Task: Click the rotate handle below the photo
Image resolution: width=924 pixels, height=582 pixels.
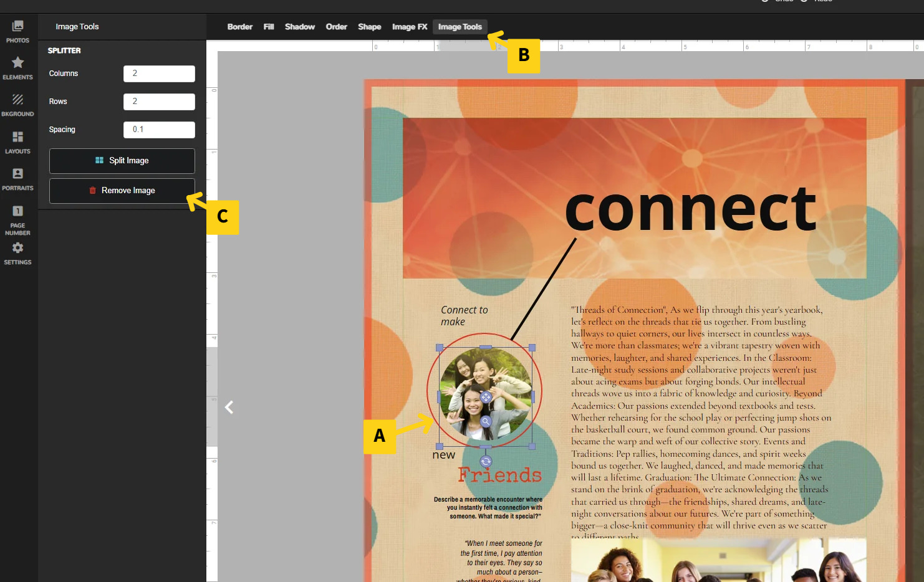Action: coord(486,461)
